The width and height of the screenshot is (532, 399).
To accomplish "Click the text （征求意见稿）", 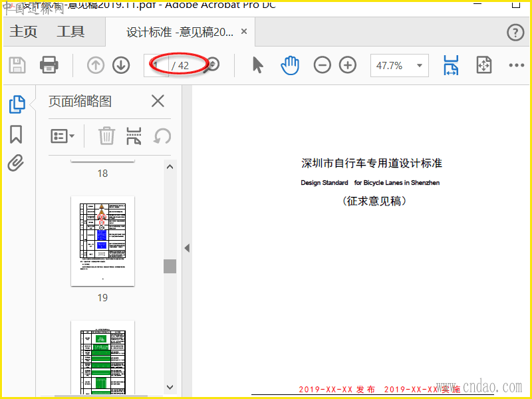I will pos(374,201).
